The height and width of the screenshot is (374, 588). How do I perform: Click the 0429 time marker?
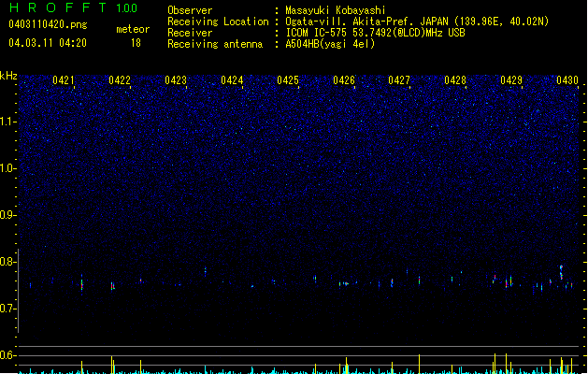click(x=511, y=80)
